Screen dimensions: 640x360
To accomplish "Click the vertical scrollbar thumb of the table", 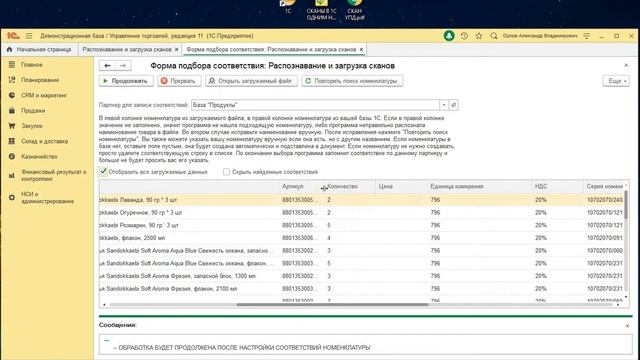I will (x=626, y=204).
